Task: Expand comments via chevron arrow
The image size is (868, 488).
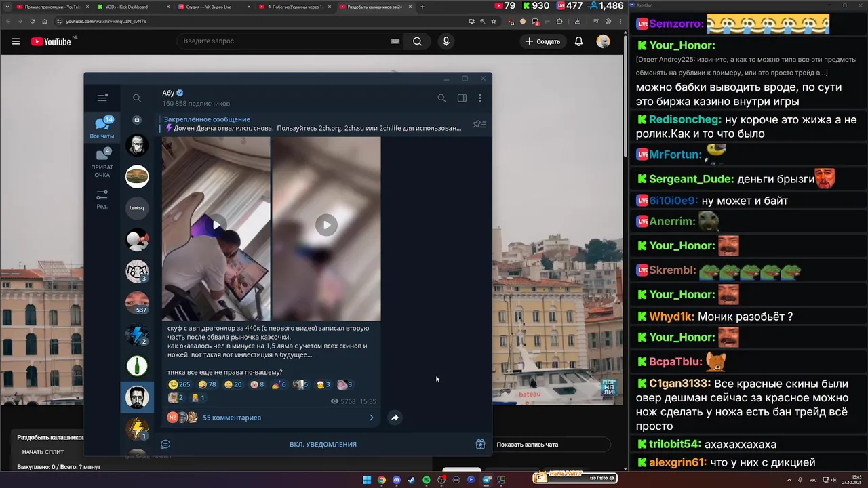Action: pos(371,418)
